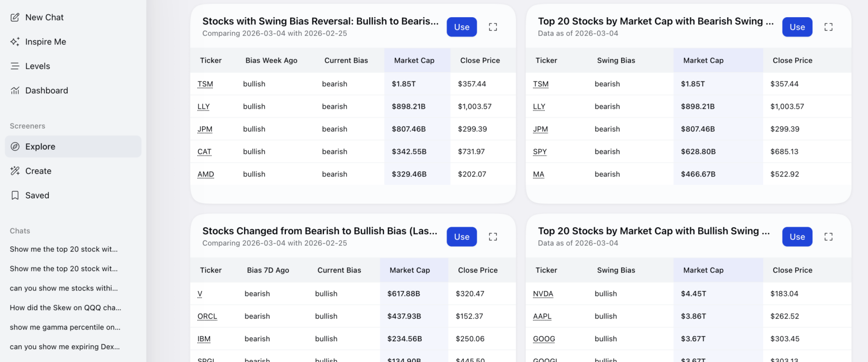This screenshot has height=362, width=868.
Task: Click the New Chat compose icon
Action: (15, 17)
